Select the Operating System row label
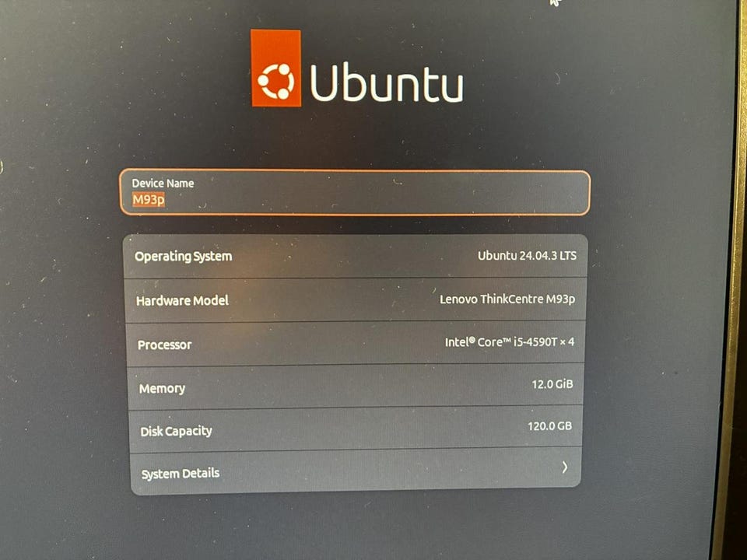This screenshot has width=747, height=560. pos(184,257)
